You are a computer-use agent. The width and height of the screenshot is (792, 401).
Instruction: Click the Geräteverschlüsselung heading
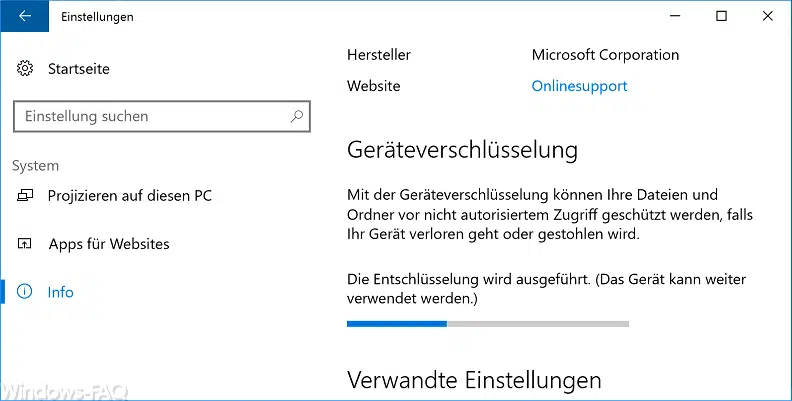click(x=462, y=150)
